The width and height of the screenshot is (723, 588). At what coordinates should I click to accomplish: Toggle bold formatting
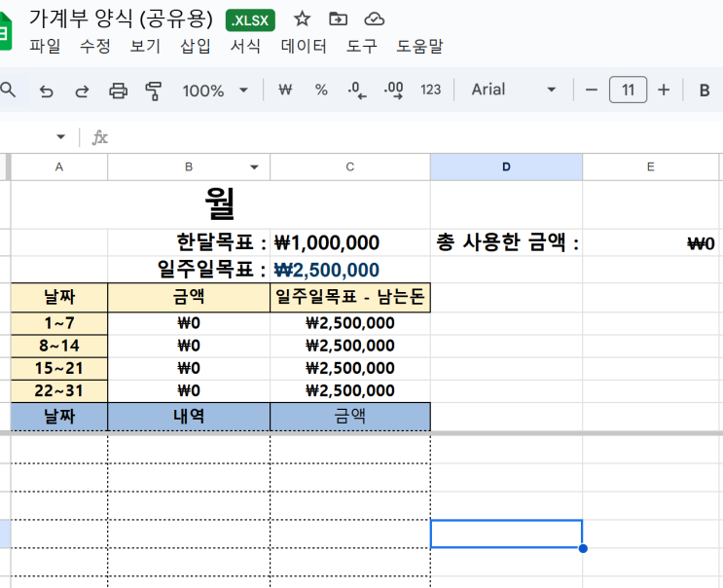coord(705,91)
